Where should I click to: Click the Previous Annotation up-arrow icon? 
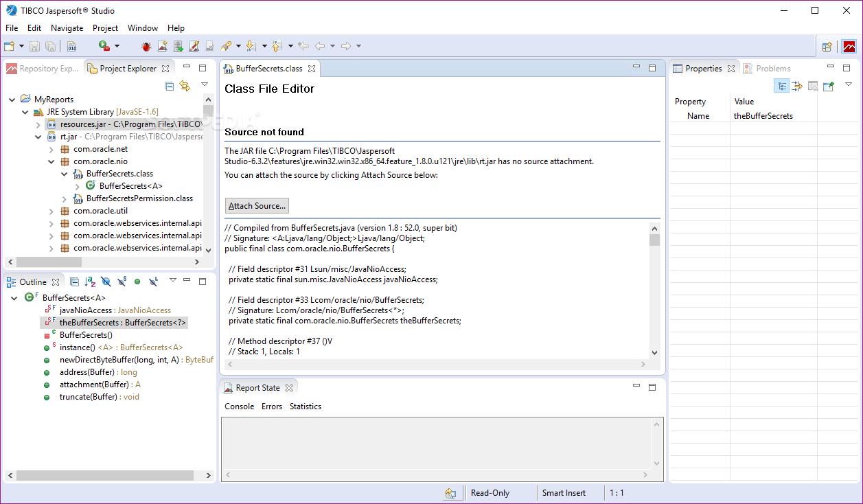[x=277, y=46]
